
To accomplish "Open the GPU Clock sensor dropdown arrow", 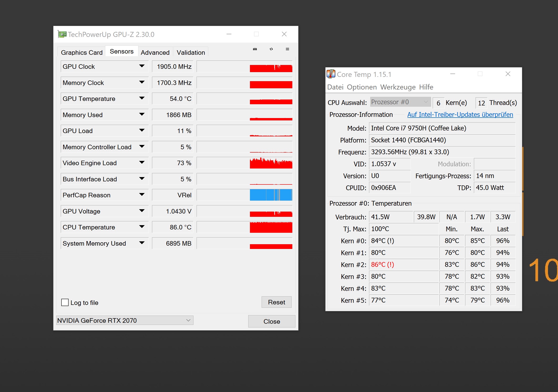I will tap(142, 66).
